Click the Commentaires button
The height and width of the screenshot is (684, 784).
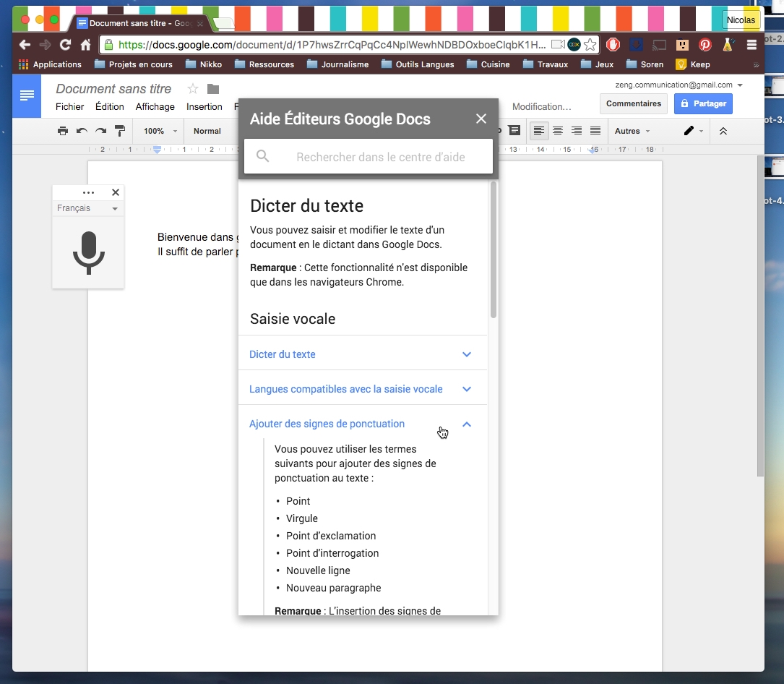[x=634, y=103]
